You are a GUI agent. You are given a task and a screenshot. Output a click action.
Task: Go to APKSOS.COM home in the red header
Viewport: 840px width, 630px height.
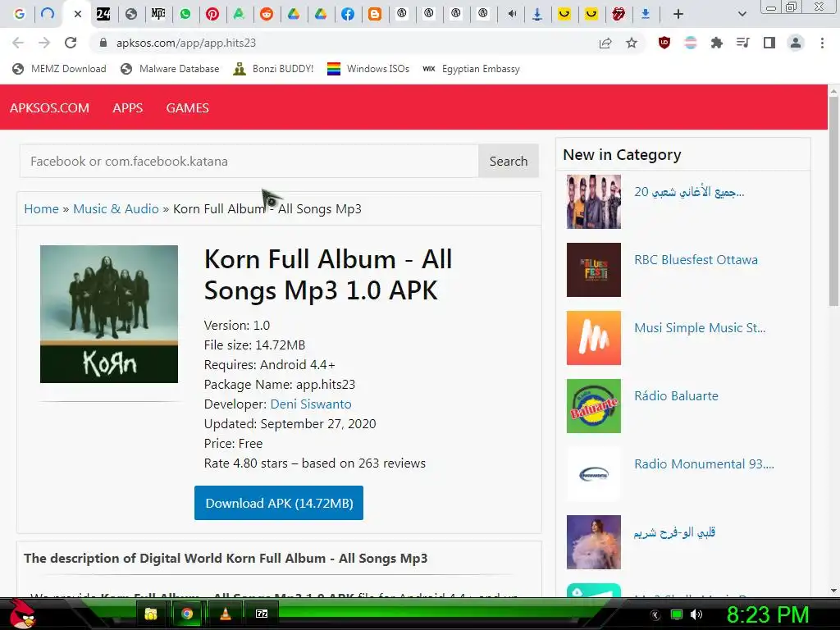[49, 107]
